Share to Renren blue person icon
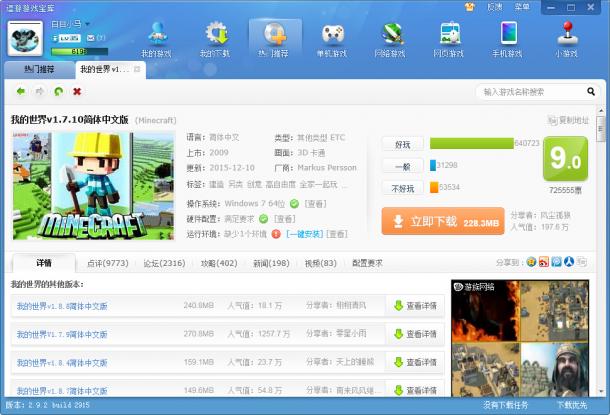The height and width of the screenshot is (415, 610). (569, 262)
